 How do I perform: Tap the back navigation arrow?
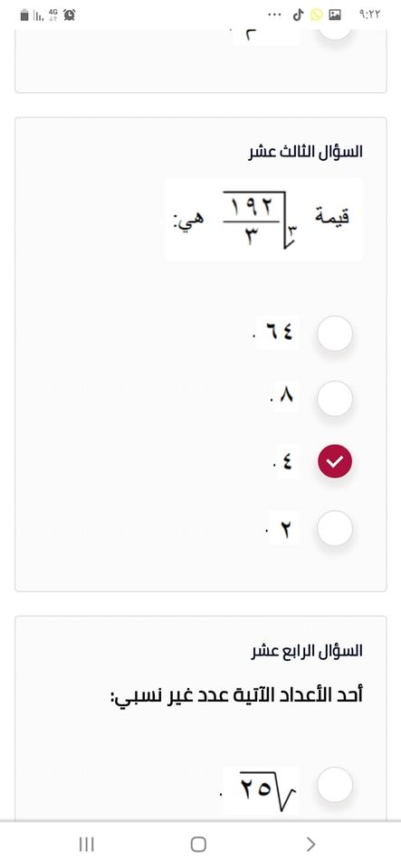(310, 844)
